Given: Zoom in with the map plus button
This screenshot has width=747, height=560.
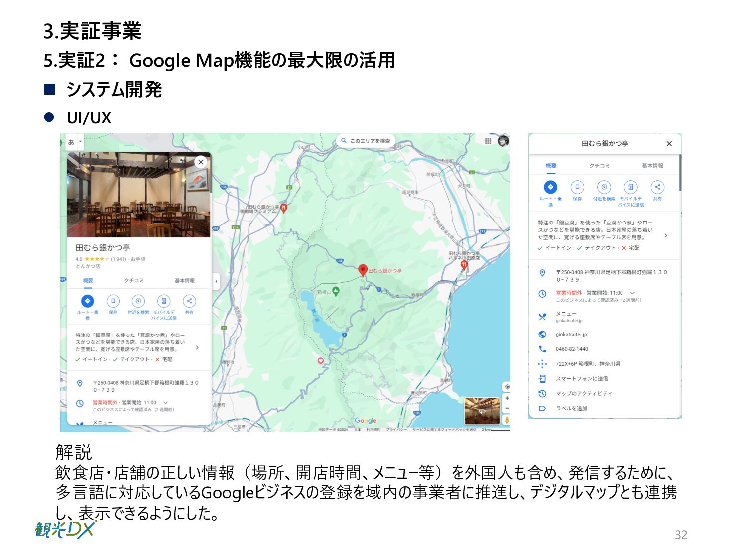Looking at the screenshot, I should tap(507, 398).
